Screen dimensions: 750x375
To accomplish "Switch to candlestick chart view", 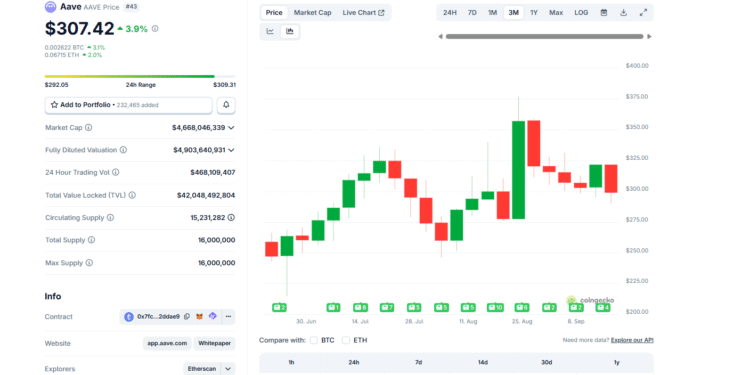I will pos(290,32).
